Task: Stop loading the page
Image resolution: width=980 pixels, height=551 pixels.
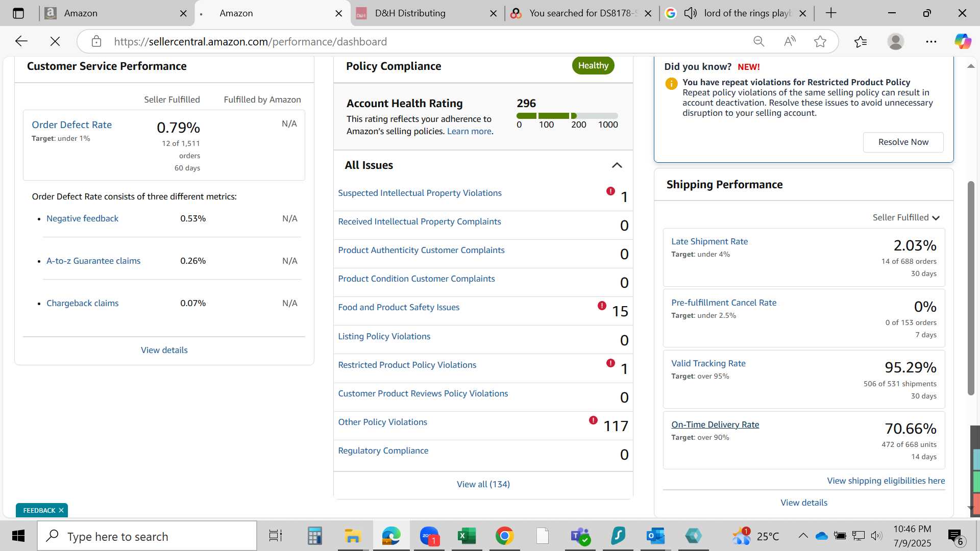Action: coord(55,41)
